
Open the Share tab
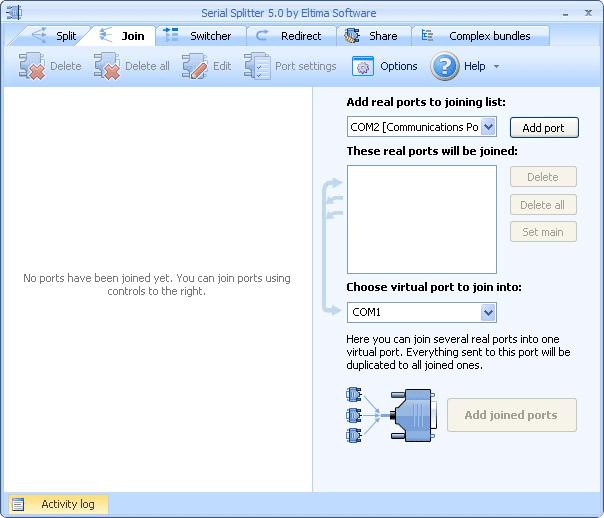[x=373, y=36]
